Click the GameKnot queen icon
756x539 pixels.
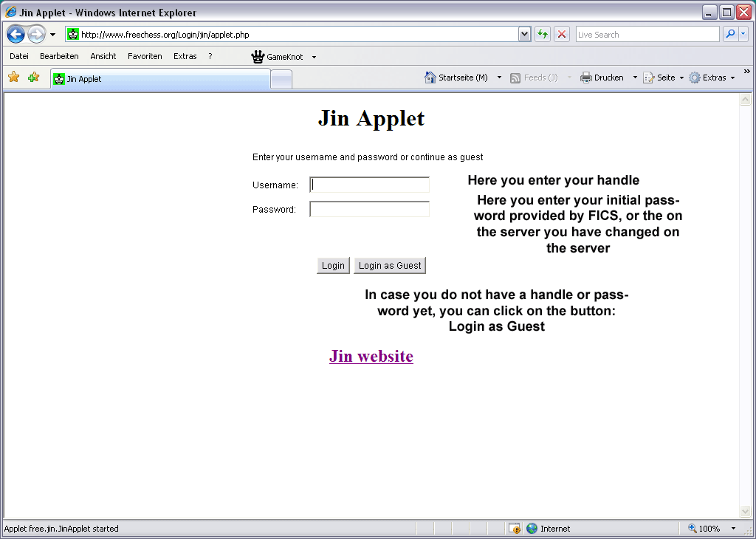258,56
